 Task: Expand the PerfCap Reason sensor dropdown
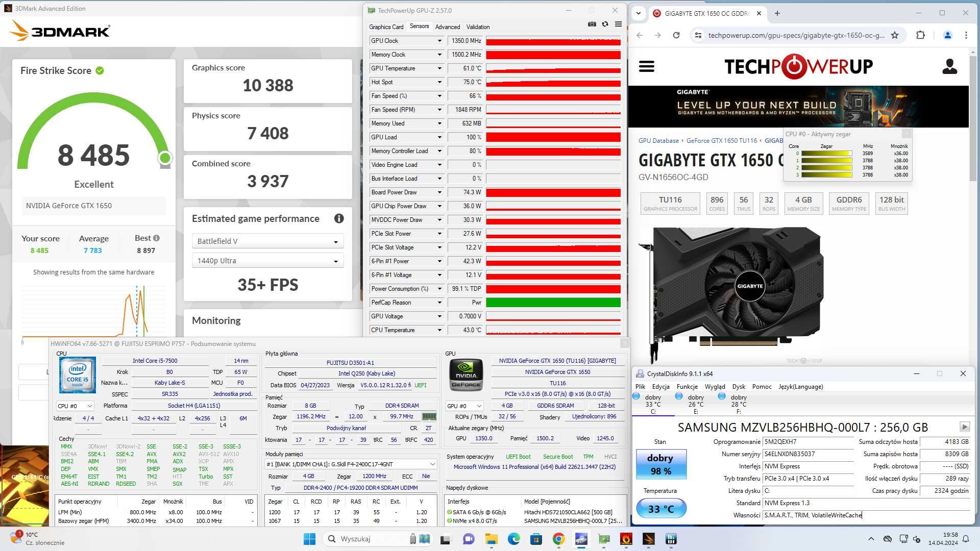(439, 303)
